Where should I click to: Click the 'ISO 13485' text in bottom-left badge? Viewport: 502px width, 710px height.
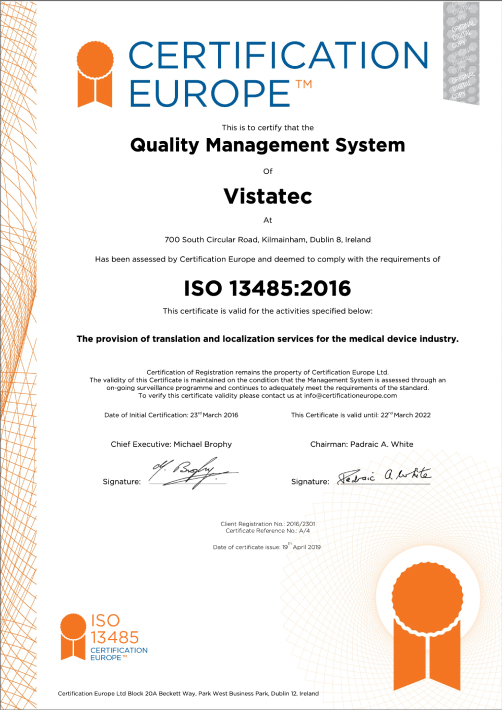tap(115, 628)
